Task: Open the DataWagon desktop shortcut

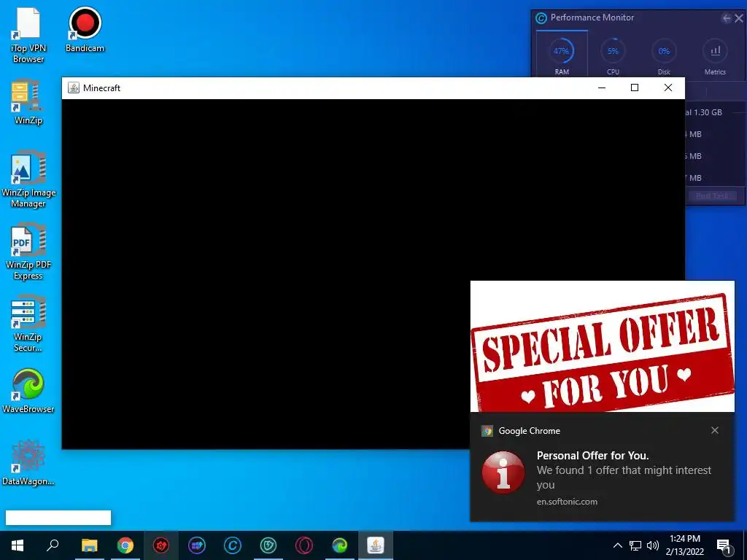Action: click(x=28, y=463)
